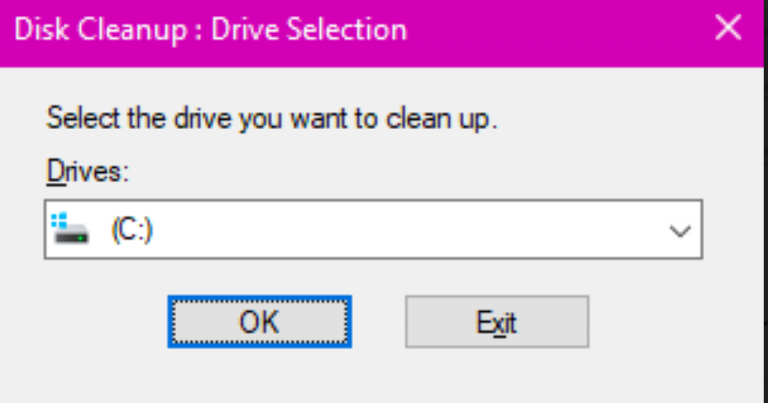Open the Drives combo box showing (C:)
Viewport: 768px width, 403px height.
point(373,229)
